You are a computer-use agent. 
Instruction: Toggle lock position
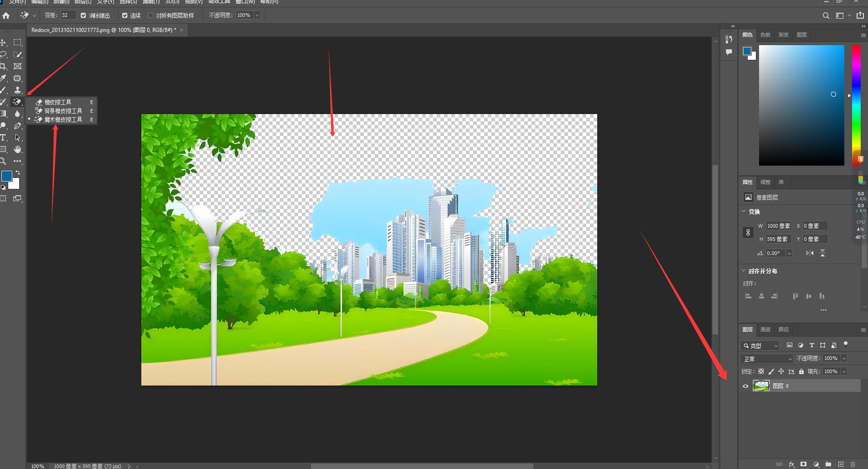coord(781,371)
